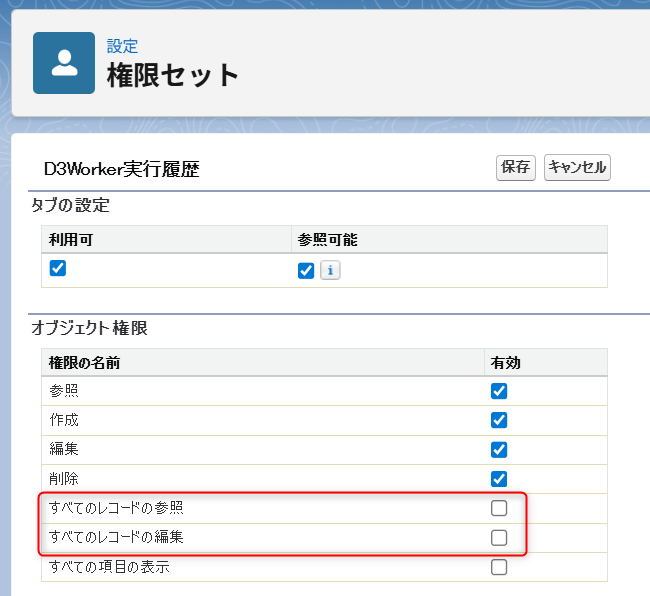
Task: Click the 権限セット user profile icon
Action: pos(64,63)
